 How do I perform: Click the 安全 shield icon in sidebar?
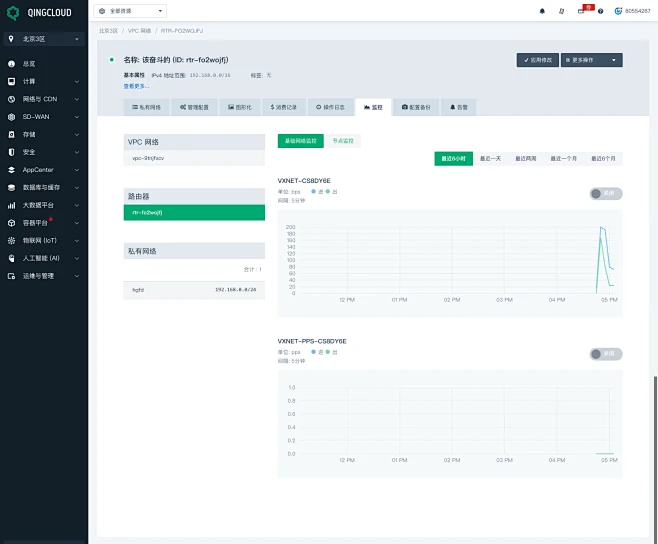(12, 152)
